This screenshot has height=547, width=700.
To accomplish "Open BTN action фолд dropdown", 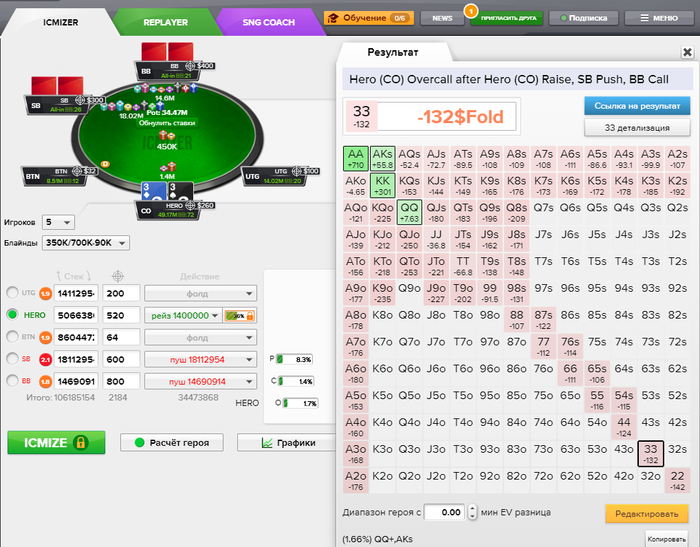I will 200,338.
